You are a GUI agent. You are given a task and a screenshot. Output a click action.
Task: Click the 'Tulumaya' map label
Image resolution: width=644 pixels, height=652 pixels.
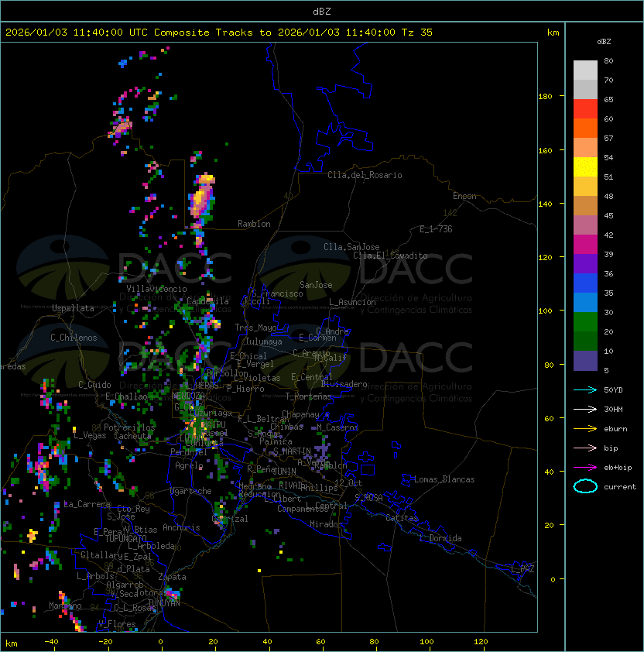tap(264, 341)
